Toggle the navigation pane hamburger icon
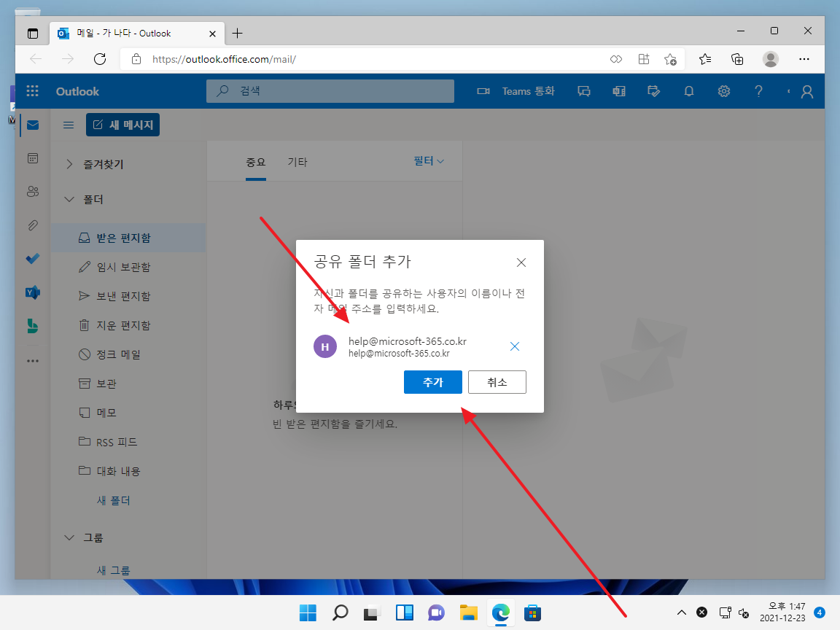The width and height of the screenshot is (840, 630). (69, 125)
